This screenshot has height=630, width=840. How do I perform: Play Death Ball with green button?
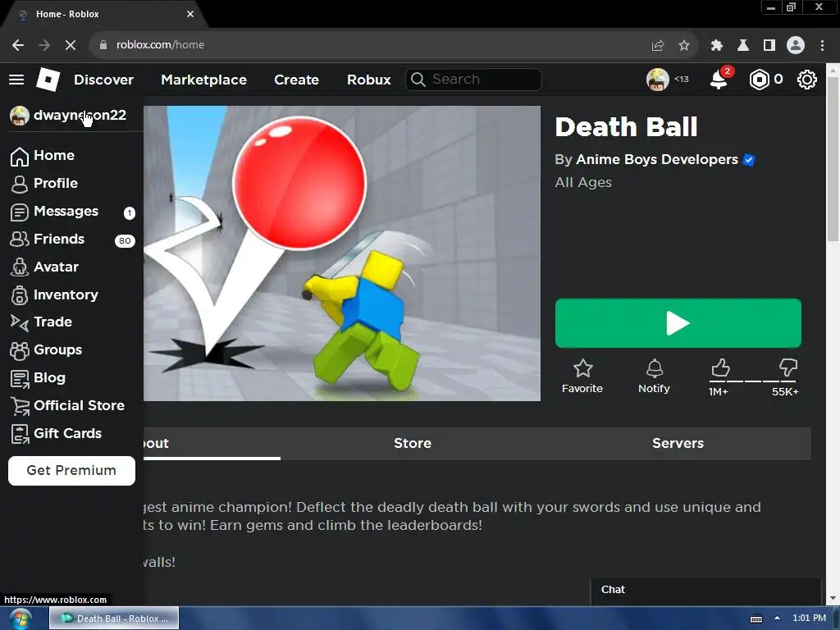[x=678, y=323]
